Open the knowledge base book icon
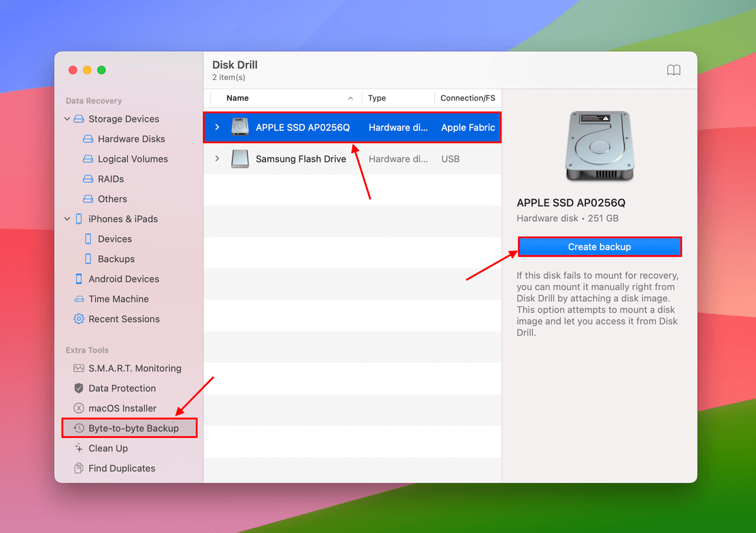Screen dimensions: 756x533 [x=673, y=70]
